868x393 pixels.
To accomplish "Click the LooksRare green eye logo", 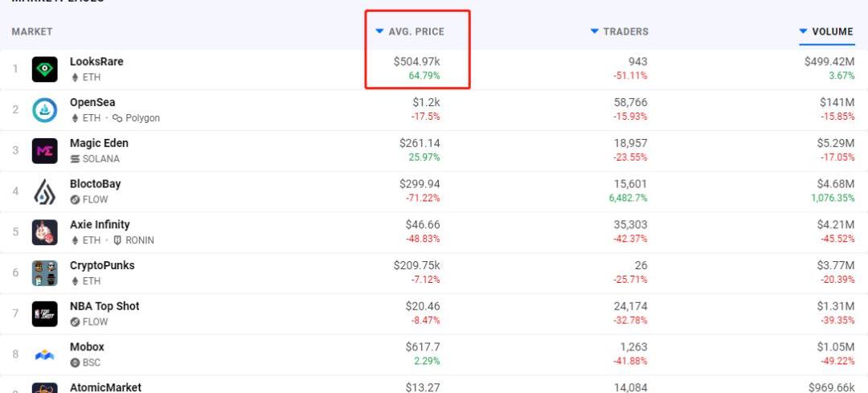I will 44,69.
